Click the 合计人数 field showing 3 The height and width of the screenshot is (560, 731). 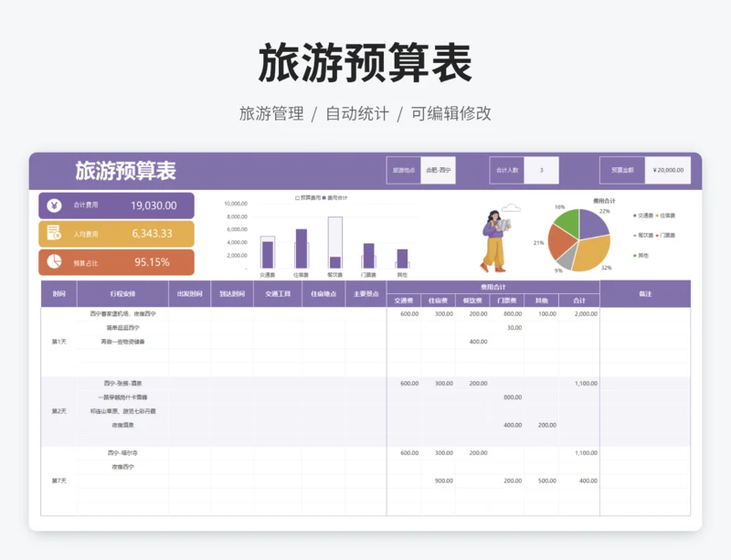541,170
